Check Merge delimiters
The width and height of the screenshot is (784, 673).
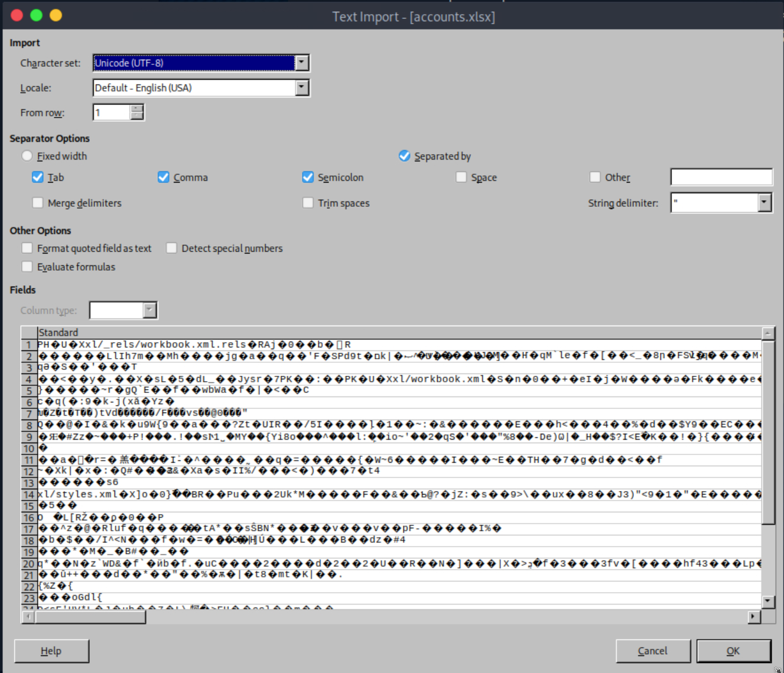37,203
